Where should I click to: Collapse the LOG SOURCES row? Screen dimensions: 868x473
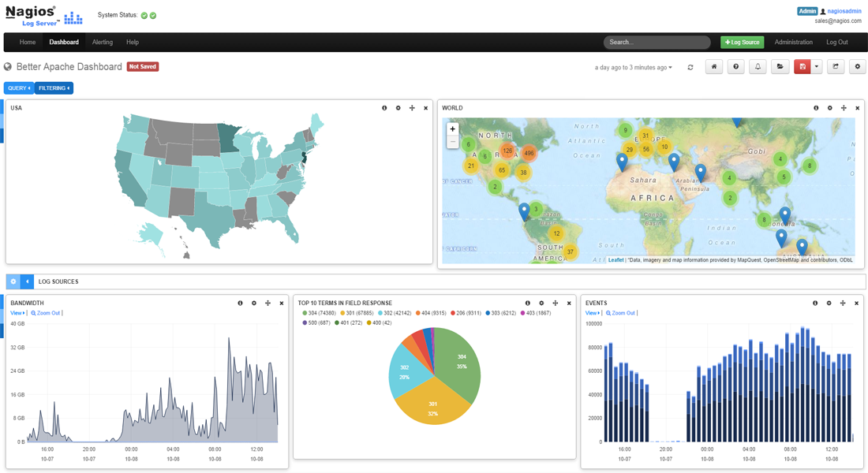[26, 281]
